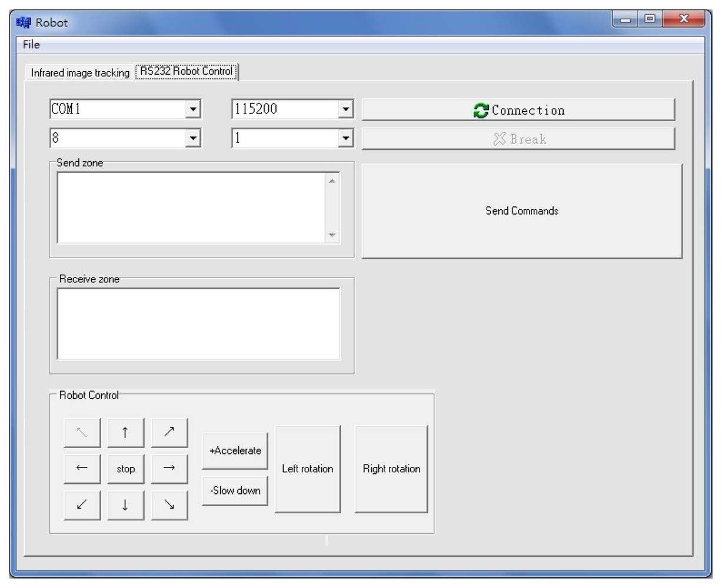Click the Robot app icon in title bar
The height and width of the screenshot is (588, 722).
point(24,22)
